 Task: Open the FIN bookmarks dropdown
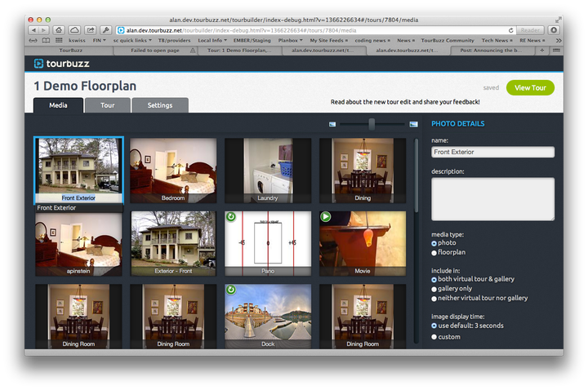tap(100, 40)
